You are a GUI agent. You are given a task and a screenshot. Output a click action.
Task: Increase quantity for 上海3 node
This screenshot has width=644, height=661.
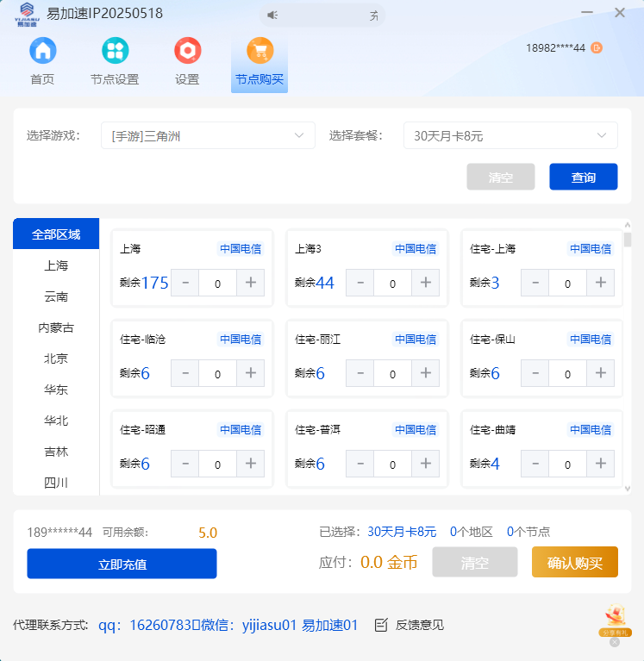[426, 283]
